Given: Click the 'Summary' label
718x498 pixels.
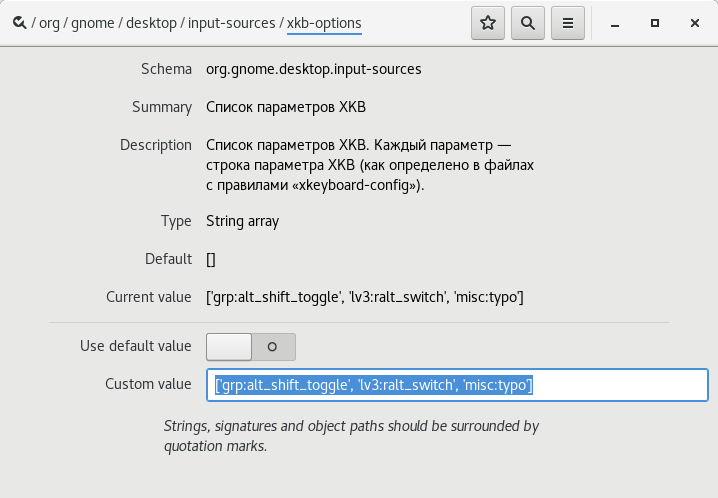Looking at the screenshot, I should (x=162, y=107).
